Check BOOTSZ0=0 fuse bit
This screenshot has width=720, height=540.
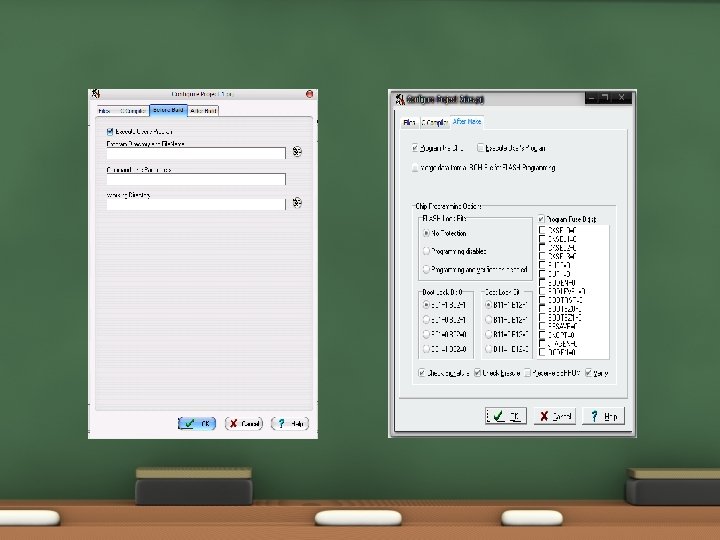542,309
